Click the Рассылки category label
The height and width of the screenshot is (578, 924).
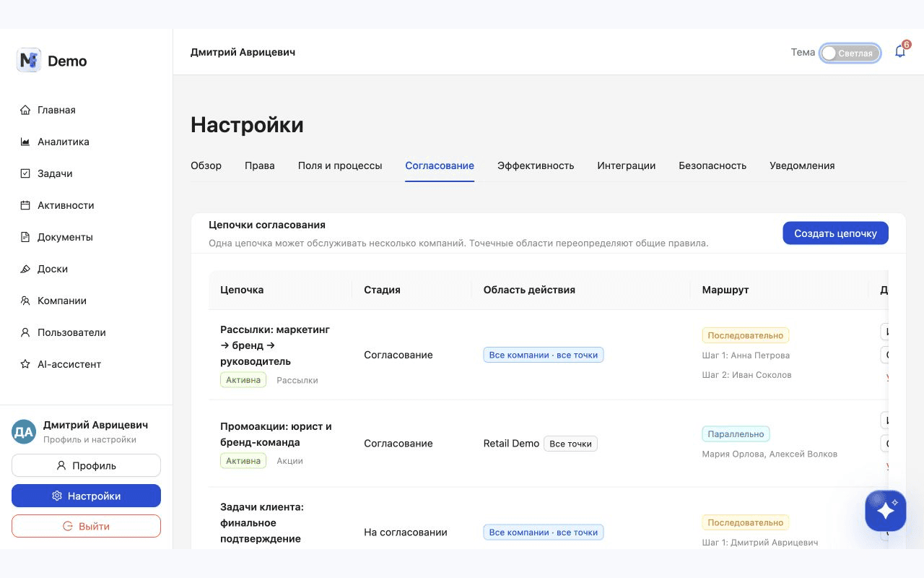(297, 380)
